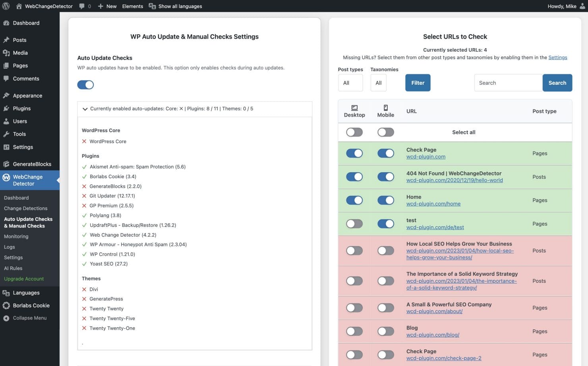Enable the Select all Desktop toggle
Screen dimensions: 588x366
[354, 132]
